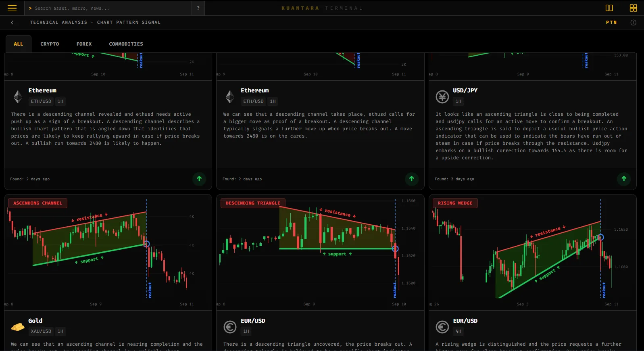This screenshot has height=351, width=644.
Task: Click bullish arrow on USD/JPY card
Action: coord(624,179)
